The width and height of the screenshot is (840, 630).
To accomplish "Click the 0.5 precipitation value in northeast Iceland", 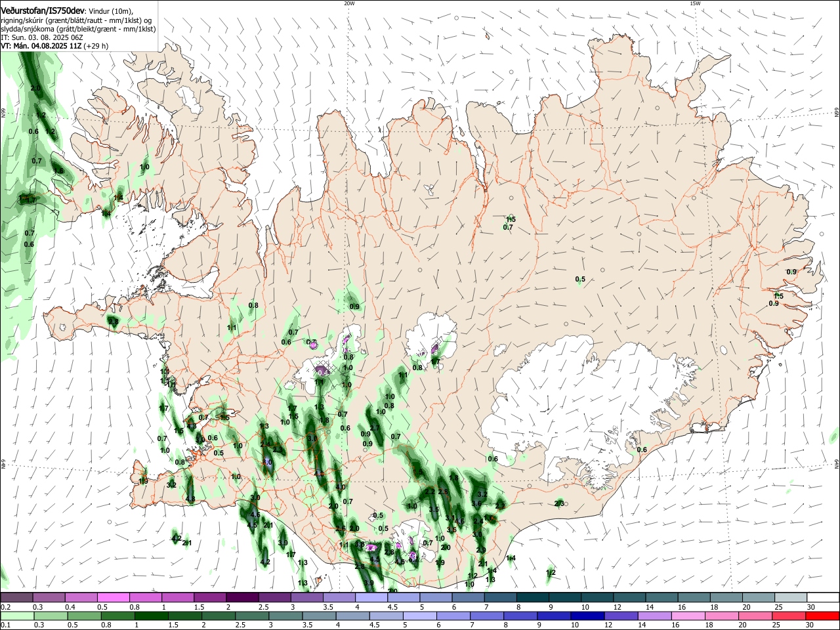I will (x=580, y=280).
